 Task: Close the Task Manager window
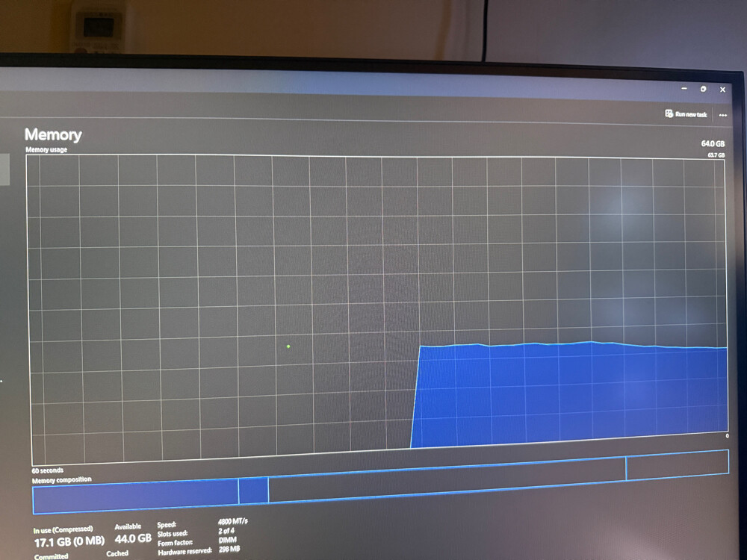point(722,90)
